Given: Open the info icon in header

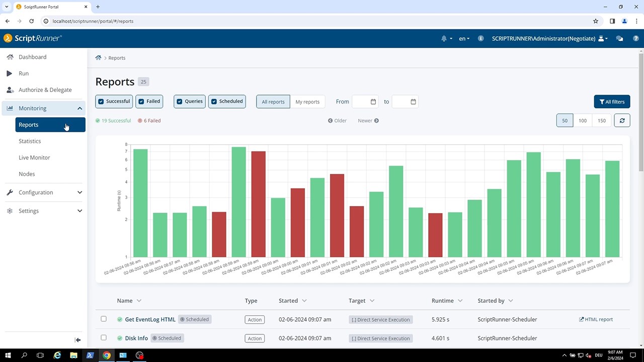Looking at the screenshot, I should [x=480, y=38].
